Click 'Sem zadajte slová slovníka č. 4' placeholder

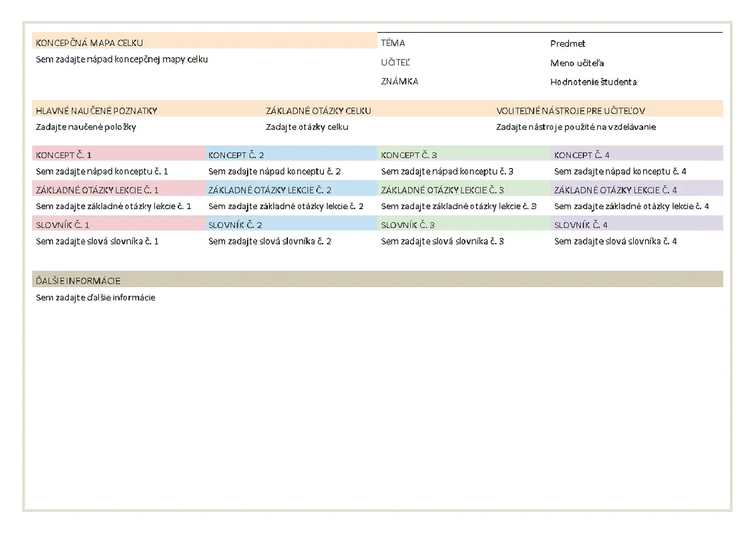tap(615, 241)
